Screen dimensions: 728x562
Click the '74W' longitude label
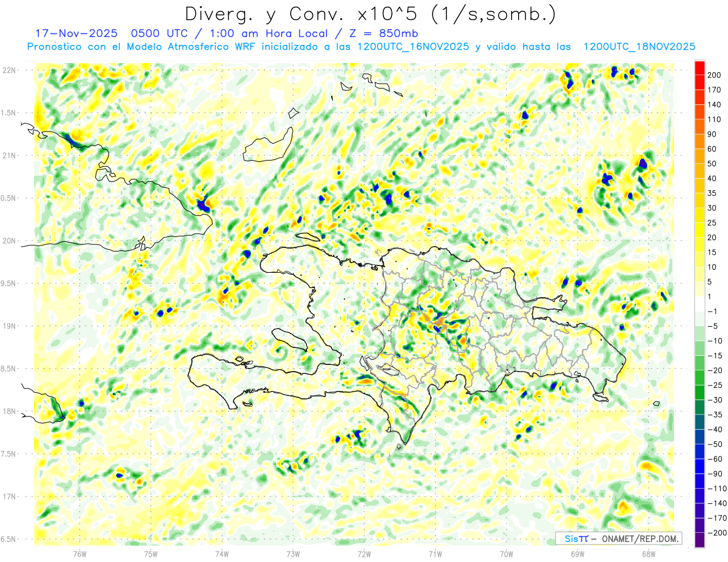coord(222,554)
